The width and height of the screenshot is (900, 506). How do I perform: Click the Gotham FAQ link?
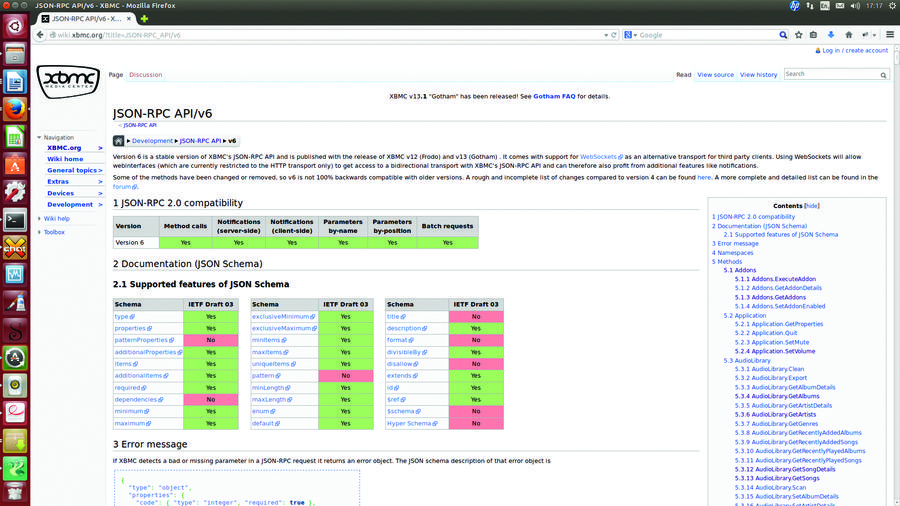coord(553,96)
